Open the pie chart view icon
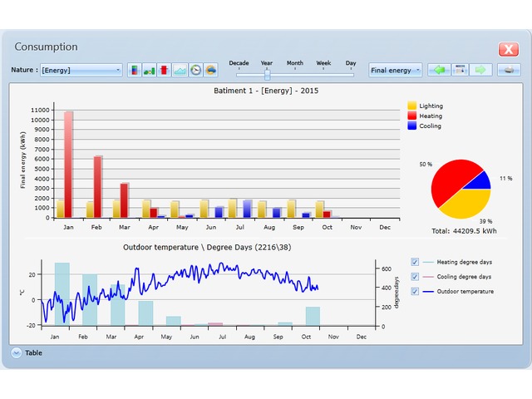Viewport: 532px width, 399px height. (x=211, y=71)
